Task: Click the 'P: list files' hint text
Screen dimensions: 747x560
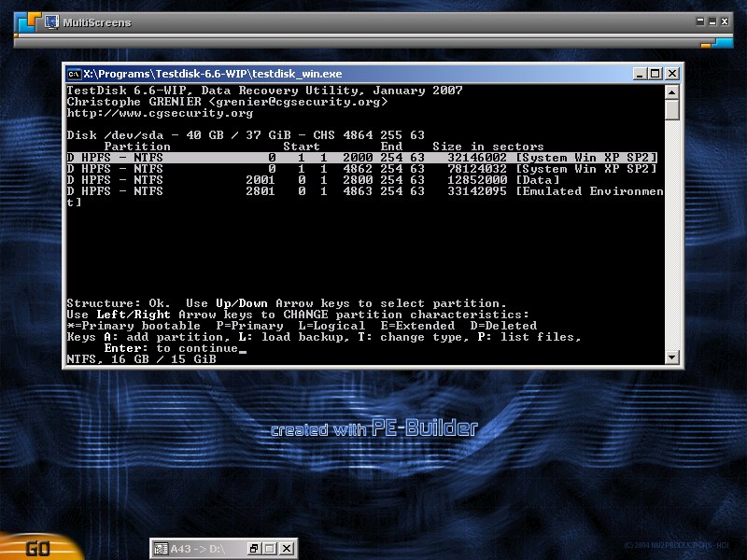Action: pyautogui.click(x=529, y=337)
